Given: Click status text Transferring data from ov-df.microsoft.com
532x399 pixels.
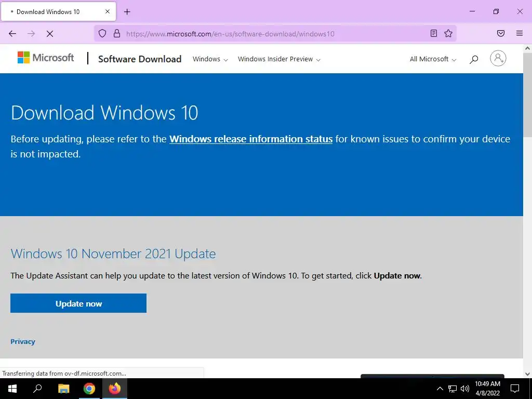Looking at the screenshot, I should [64, 374].
